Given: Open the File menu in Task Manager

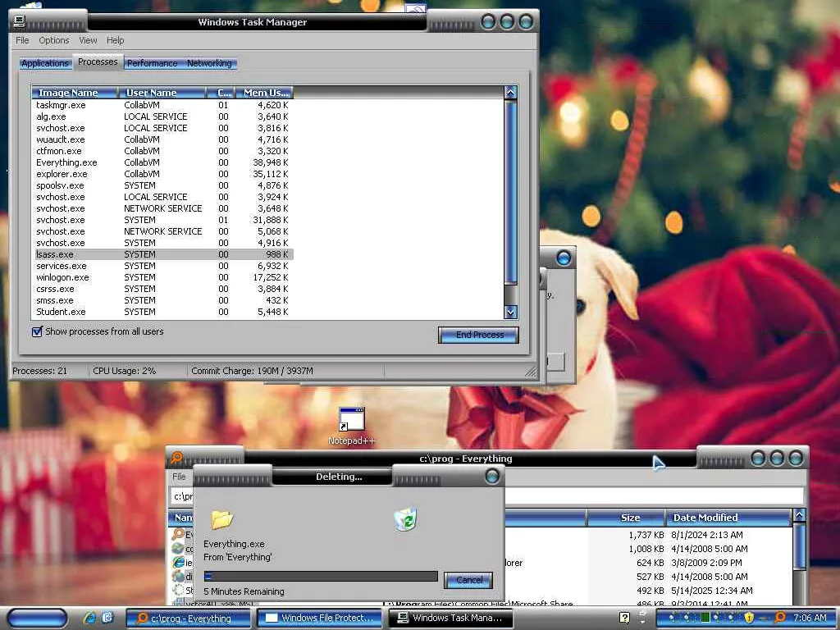Looking at the screenshot, I should click(22, 40).
